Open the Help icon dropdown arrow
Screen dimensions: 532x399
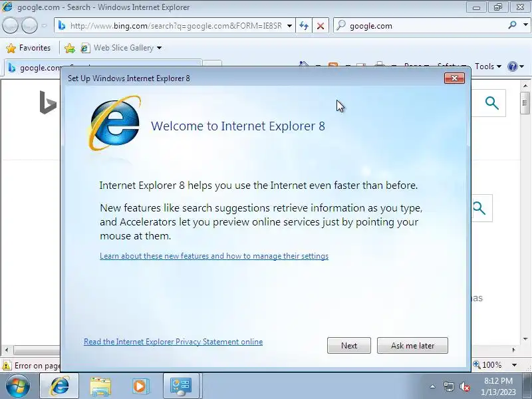(x=522, y=66)
